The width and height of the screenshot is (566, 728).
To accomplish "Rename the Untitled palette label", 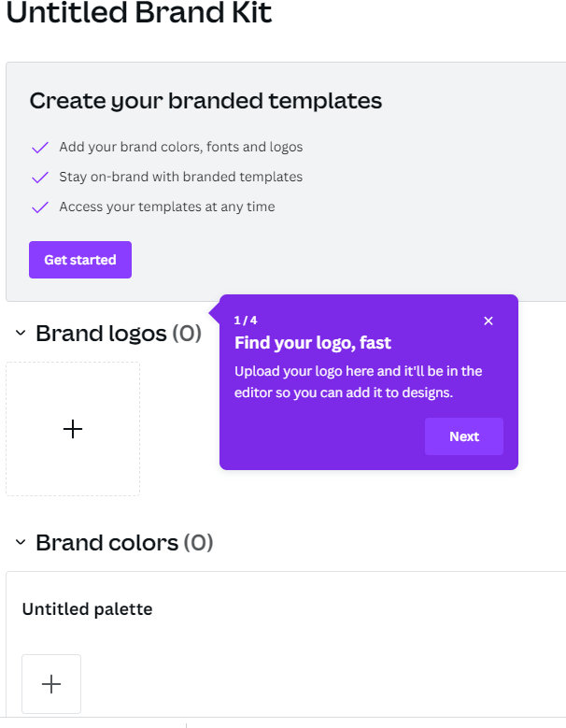I will coord(87,609).
